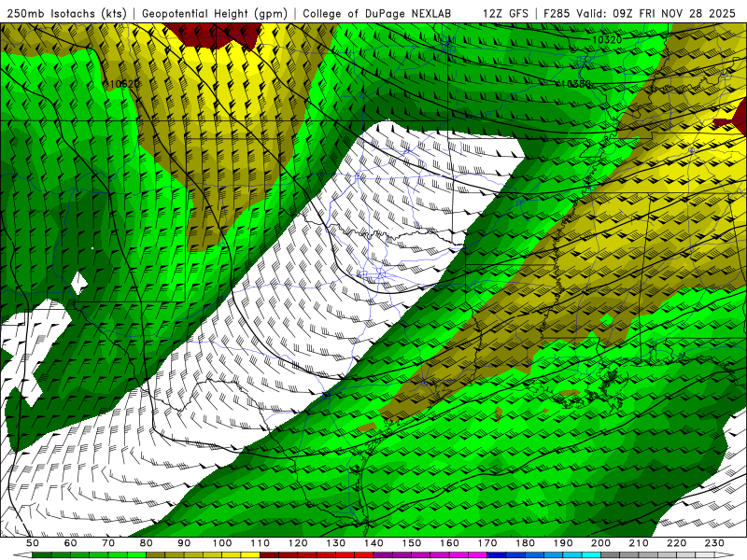Click the '90' legend value
The image size is (747, 560).
[184, 543]
